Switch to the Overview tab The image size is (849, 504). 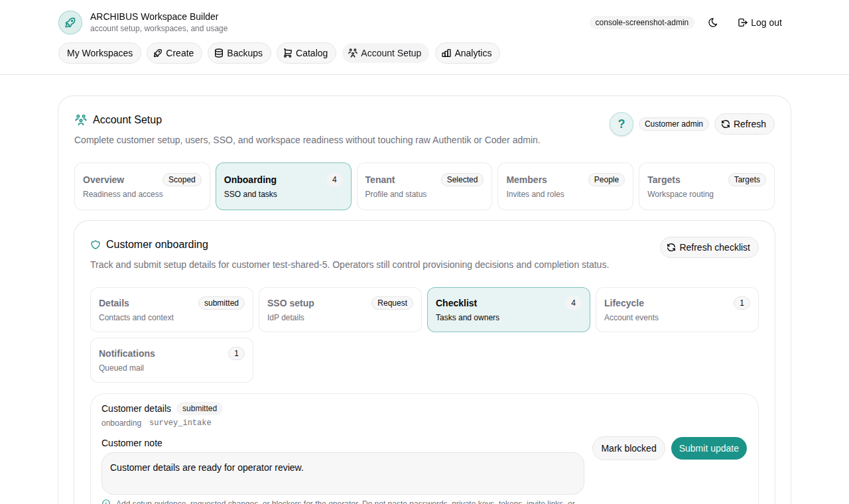142,186
